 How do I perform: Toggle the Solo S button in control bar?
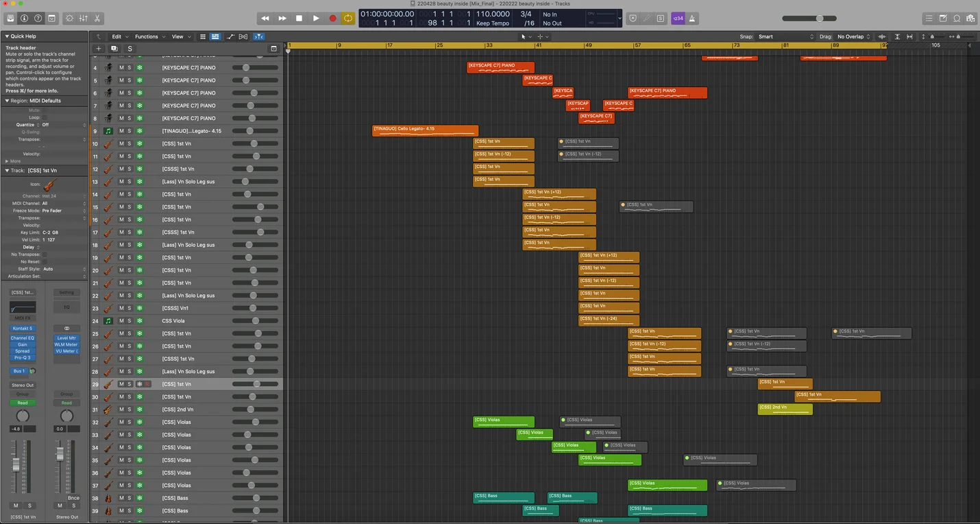pyautogui.click(x=660, y=19)
